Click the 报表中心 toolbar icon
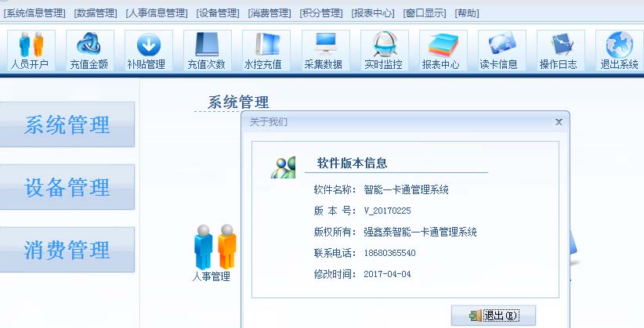 [443, 51]
